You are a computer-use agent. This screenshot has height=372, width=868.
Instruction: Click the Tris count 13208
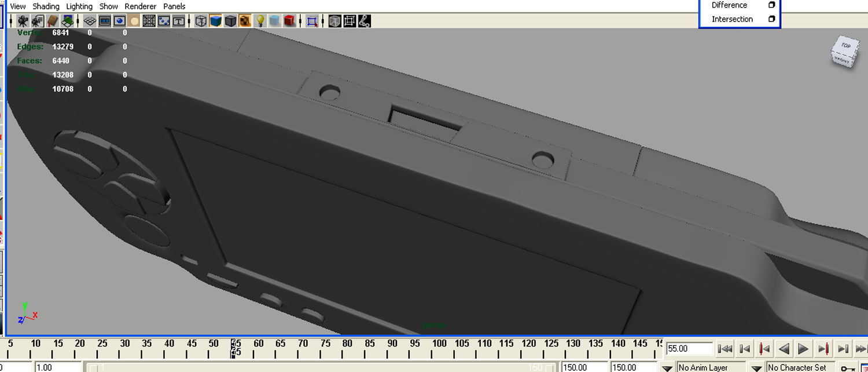pyautogui.click(x=63, y=75)
